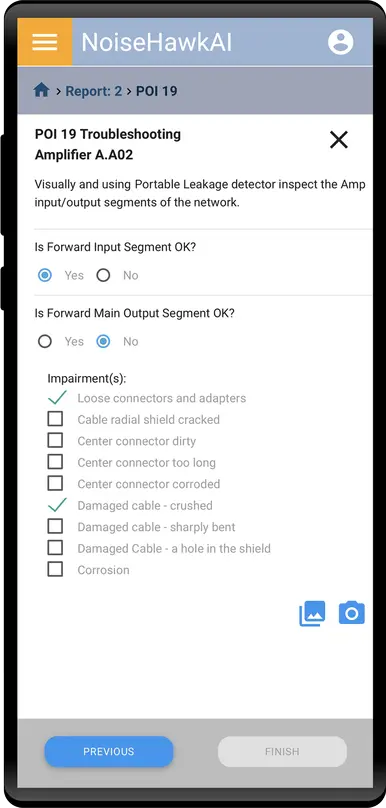Open the hamburger menu

tap(45, 42)
